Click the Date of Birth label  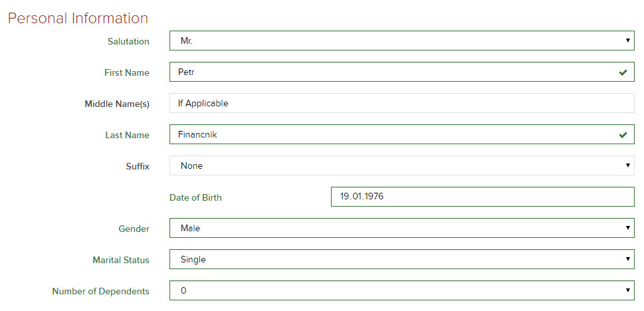coord(195,197)
